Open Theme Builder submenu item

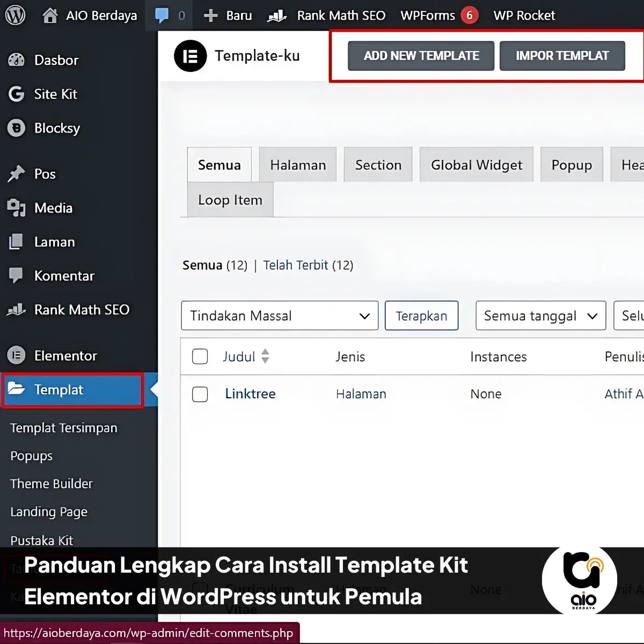(x=52, y=484)
